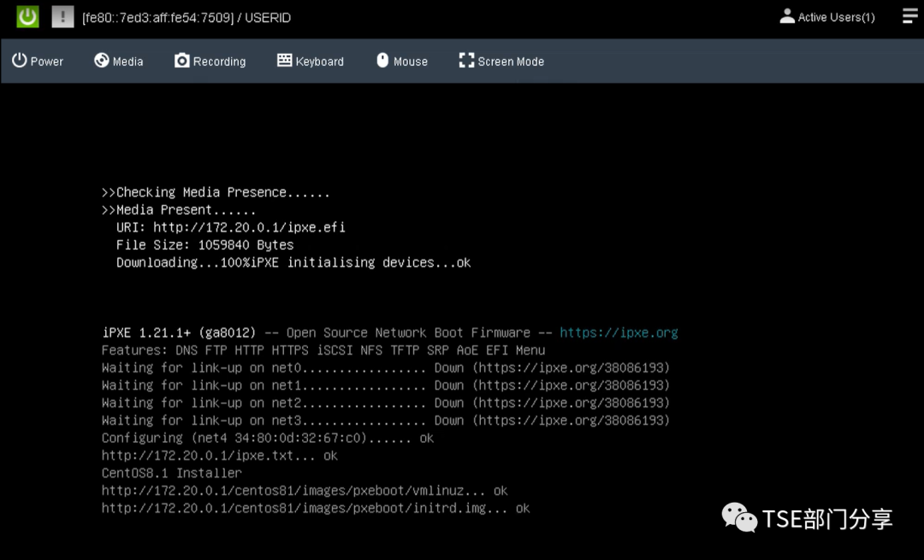This screenshot has height=560, width=924.
Task: Click the Mouse icon in toolbar
Action: coord(382,61)
